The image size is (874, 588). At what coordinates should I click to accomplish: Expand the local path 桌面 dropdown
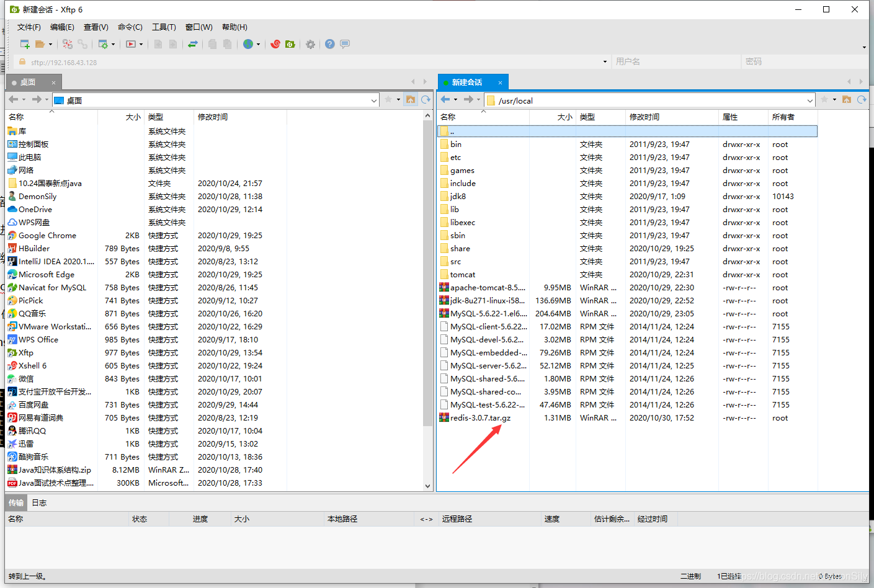(374, 100)
